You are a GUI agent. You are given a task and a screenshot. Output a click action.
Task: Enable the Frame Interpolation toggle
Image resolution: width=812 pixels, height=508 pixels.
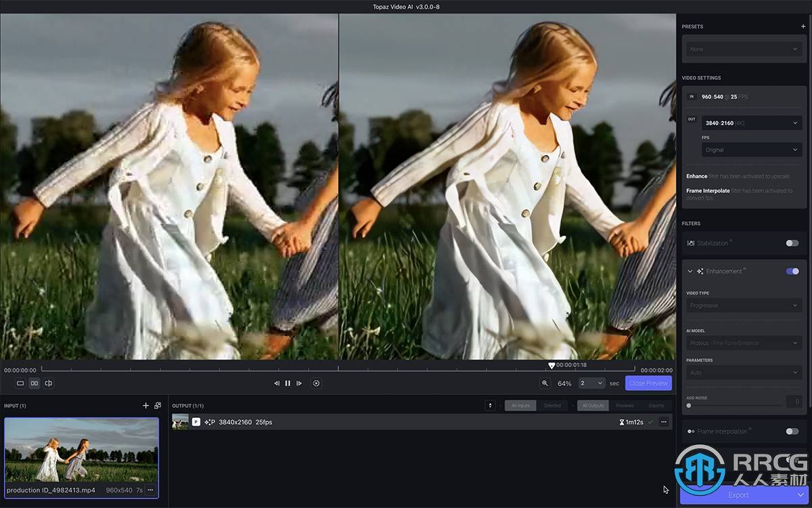click(792, 431)
